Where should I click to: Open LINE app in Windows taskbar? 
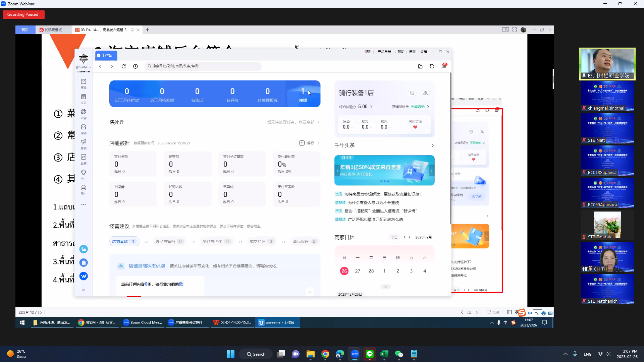tap(370, 354)
